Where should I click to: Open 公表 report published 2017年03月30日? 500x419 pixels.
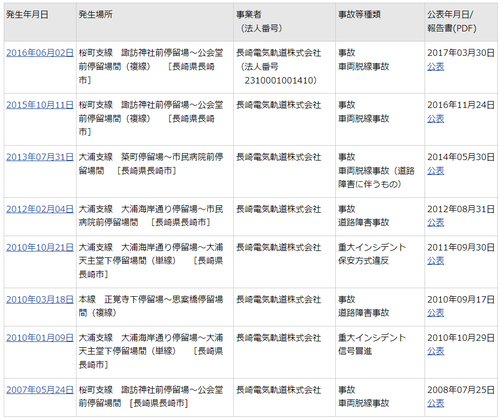point(436,67)
